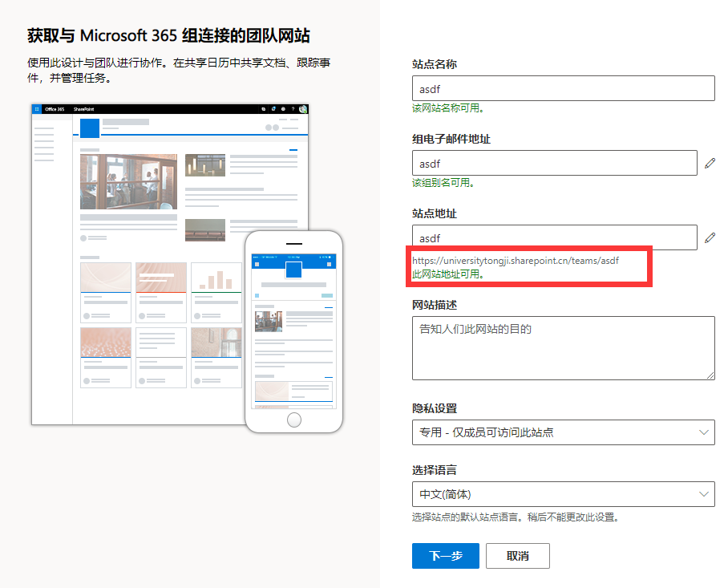Click chevron arrow of 中文(简体) combo box

click(703, 494)
